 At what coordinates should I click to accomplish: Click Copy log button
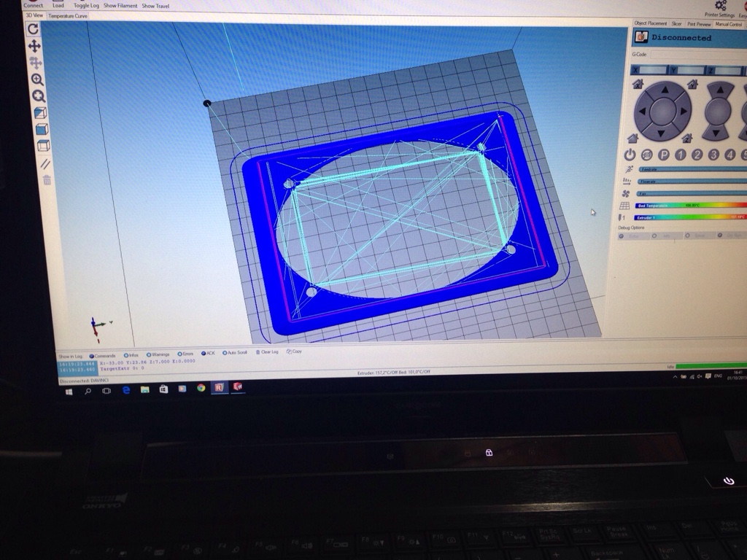(294, 351)
